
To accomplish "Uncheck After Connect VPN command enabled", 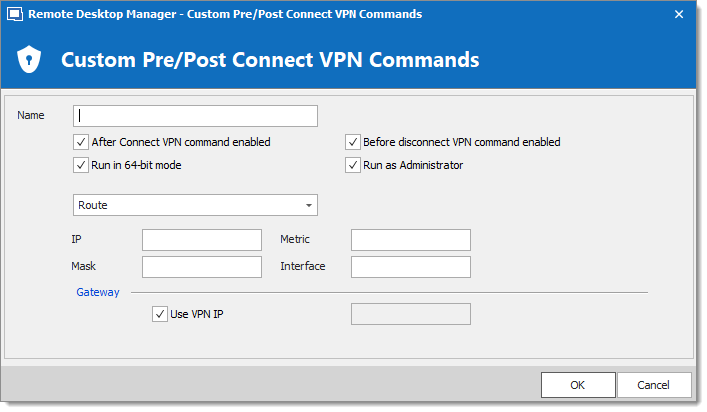I will pyautogui.click(x=81, y=142).
